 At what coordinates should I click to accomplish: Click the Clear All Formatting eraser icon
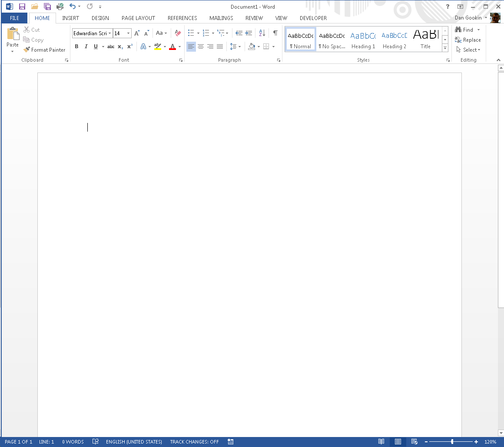click(177, 33)
